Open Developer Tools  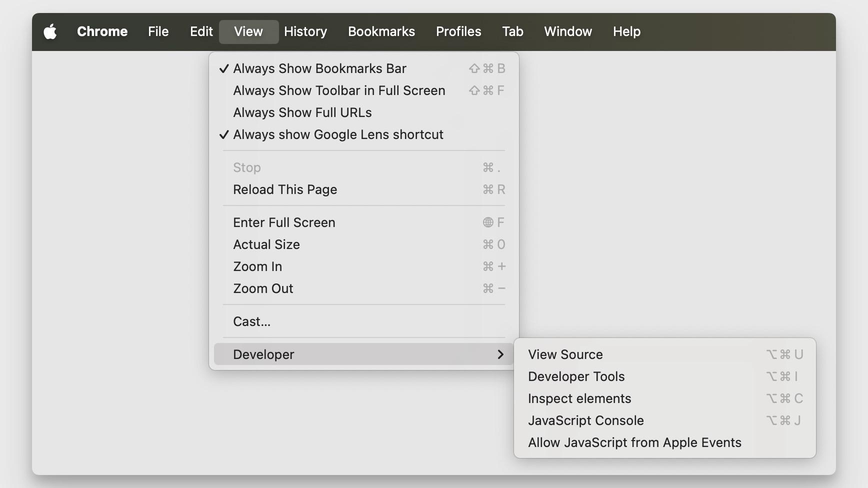click(x=665, y=376)
